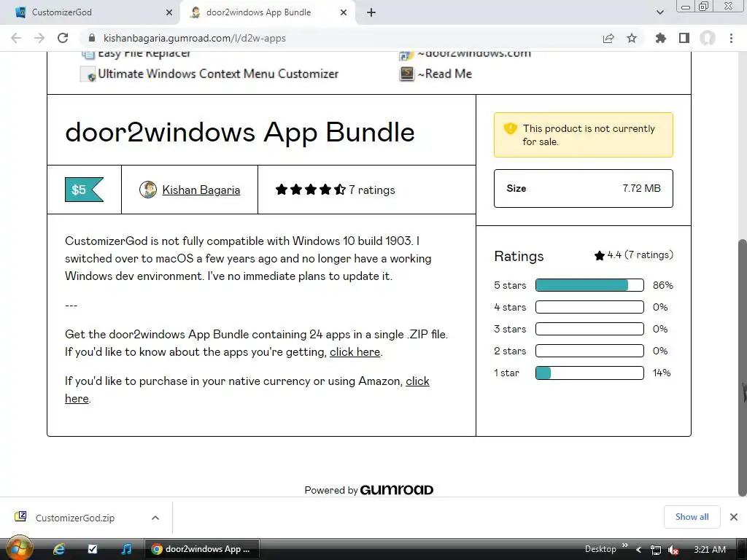747x560 pixels.
Task: Show all downloads
Action: coord(692,517)
